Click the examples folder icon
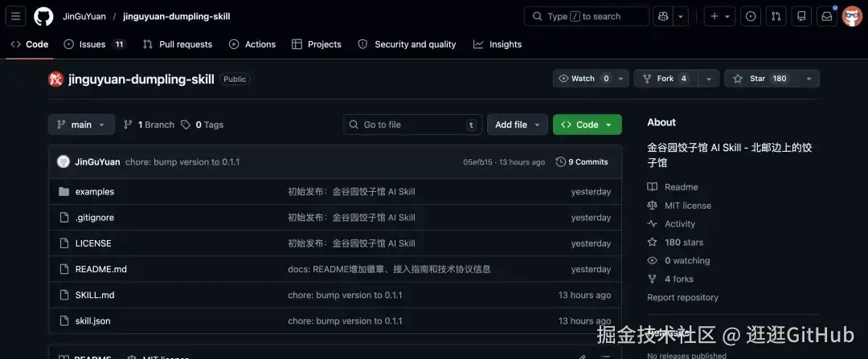 tap(63, 192)
